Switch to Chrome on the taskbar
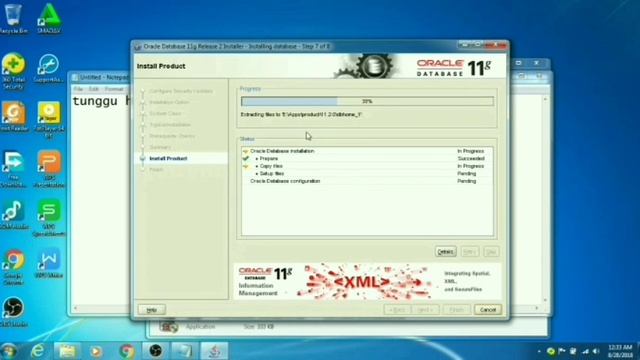The image size is (640, 360). tap(127, 351)
